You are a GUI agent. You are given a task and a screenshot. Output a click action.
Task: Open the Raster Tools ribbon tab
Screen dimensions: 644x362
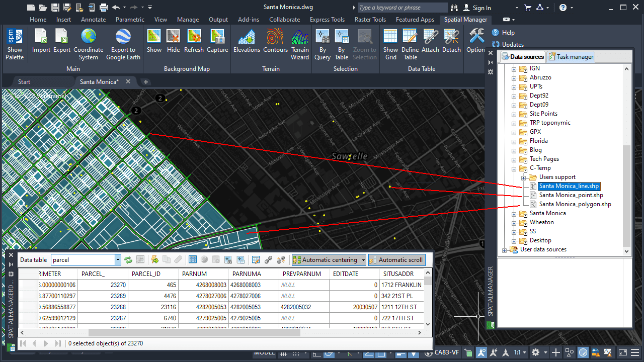[370, 20]
